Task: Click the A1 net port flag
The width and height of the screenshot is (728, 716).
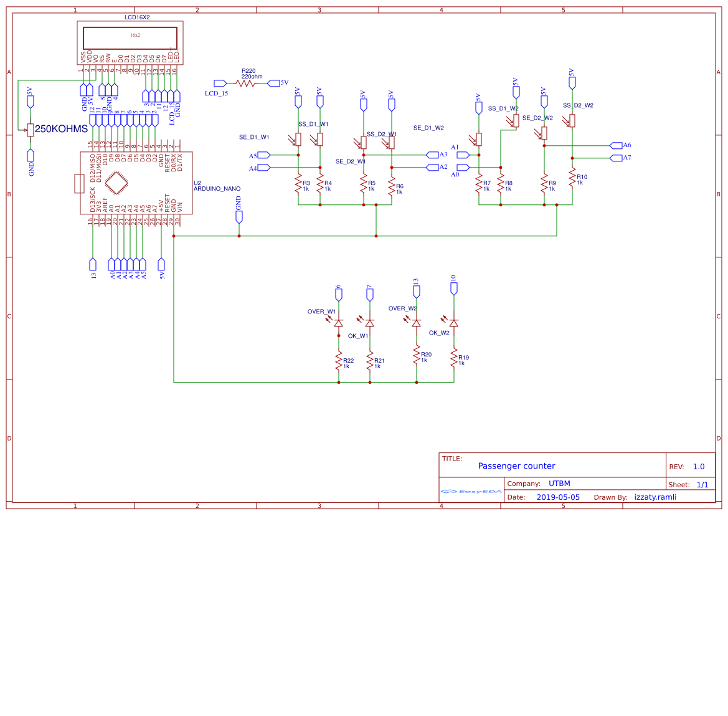Action: tap(463, 155)
